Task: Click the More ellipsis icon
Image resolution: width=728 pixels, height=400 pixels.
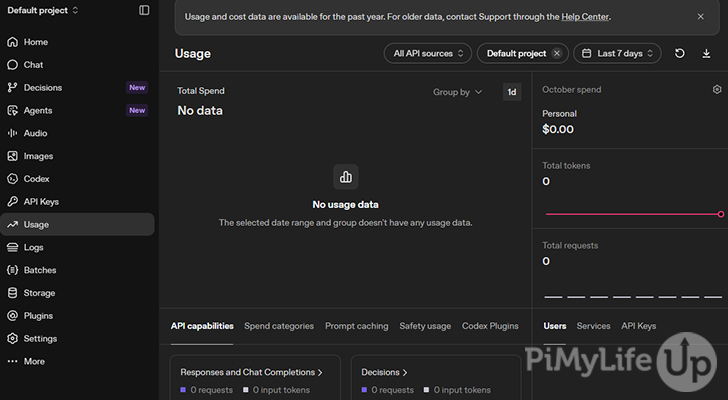Action: 13,361
